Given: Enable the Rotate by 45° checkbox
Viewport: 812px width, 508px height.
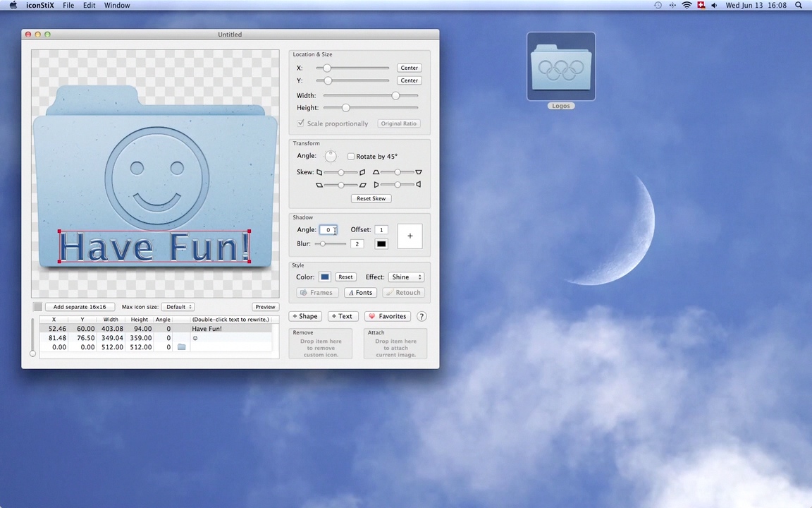Looking at the screenshot, I should 351,157.
